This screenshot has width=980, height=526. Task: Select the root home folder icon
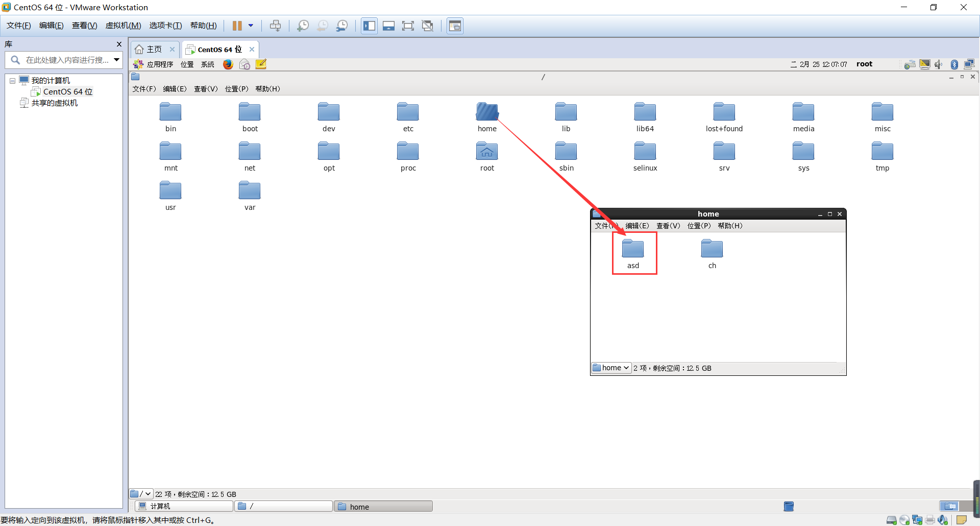[x=487, y=157]
